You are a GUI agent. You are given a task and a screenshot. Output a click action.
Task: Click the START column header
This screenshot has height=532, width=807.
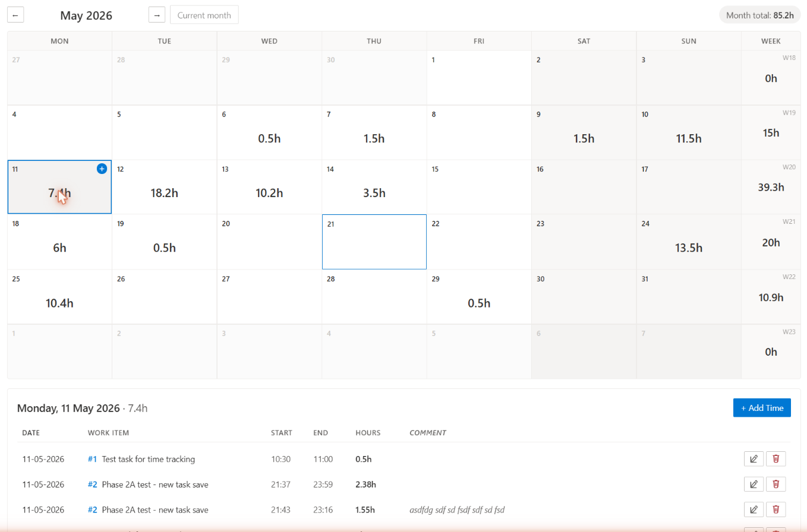coord(282,433)
